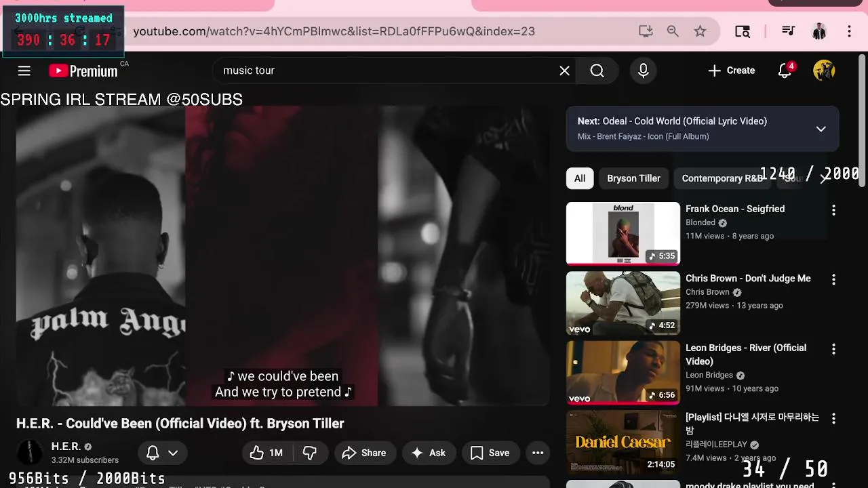The image size is (868, 488).
Task: Open more options for Daniel Caesar playlist
Action: coord(833,418)
